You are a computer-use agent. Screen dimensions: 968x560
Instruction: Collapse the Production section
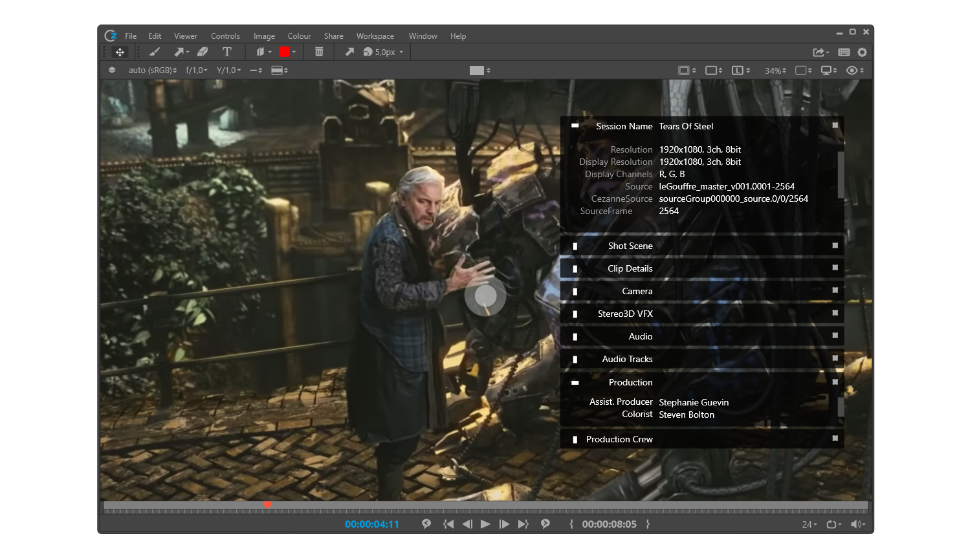575,382
